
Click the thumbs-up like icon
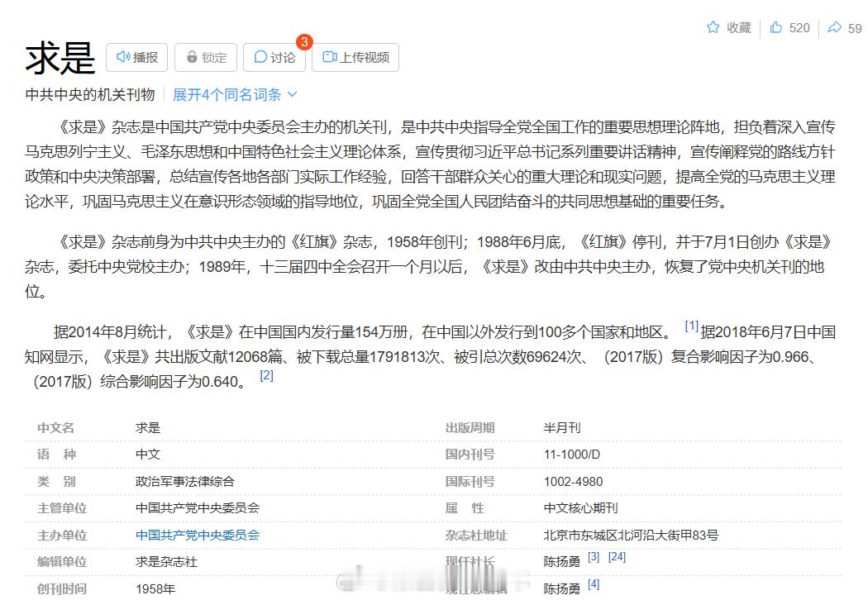(776, 27)
